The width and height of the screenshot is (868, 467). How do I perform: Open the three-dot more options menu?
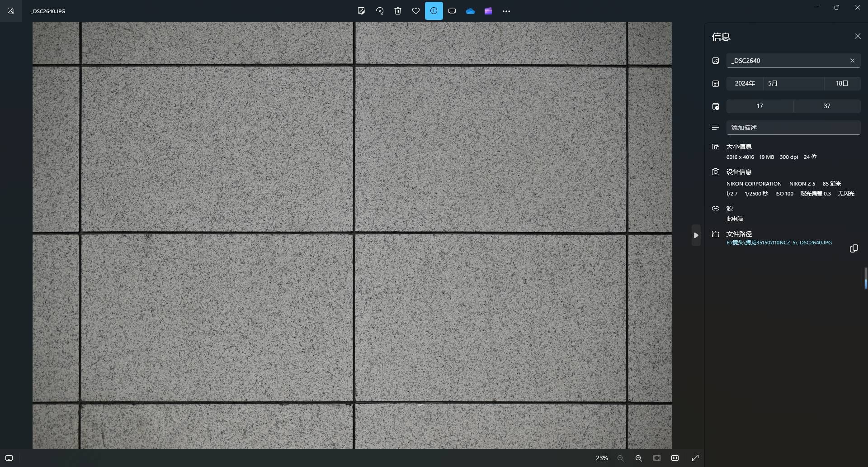point(506,11)
